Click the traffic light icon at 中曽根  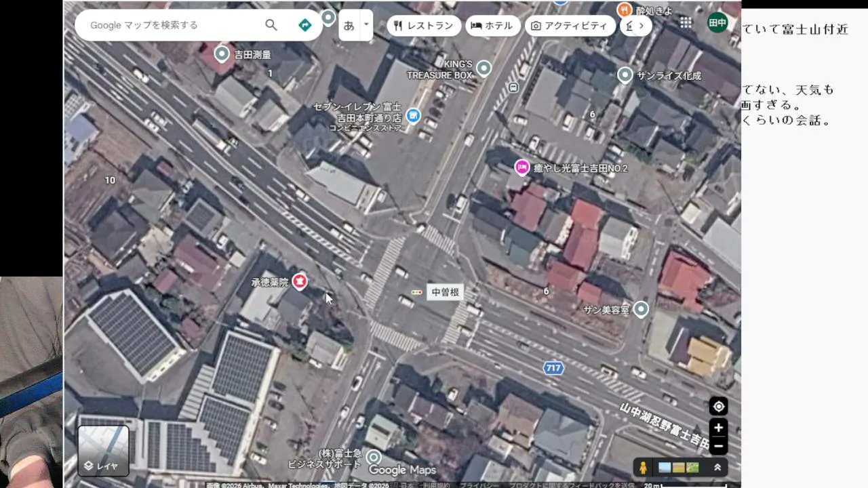click(x=416, y=292)
